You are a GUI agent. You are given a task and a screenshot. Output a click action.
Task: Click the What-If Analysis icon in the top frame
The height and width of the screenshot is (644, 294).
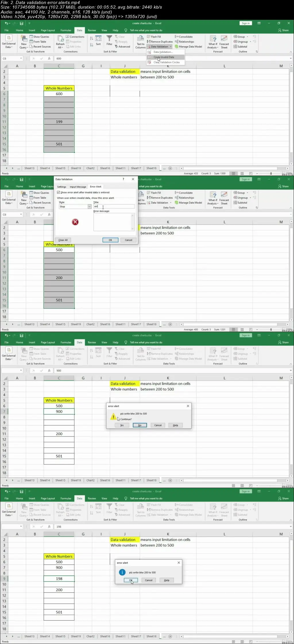[213, 39]
